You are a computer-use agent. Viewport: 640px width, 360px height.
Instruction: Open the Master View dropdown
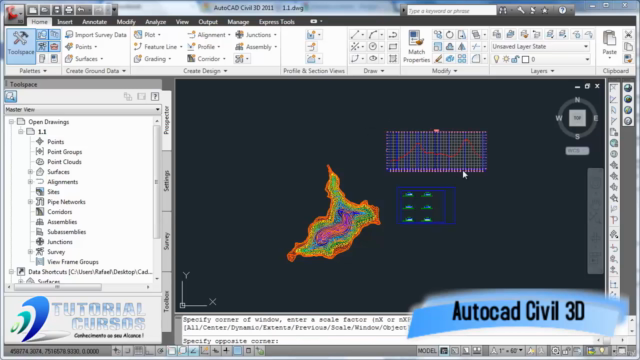point(82,109)
